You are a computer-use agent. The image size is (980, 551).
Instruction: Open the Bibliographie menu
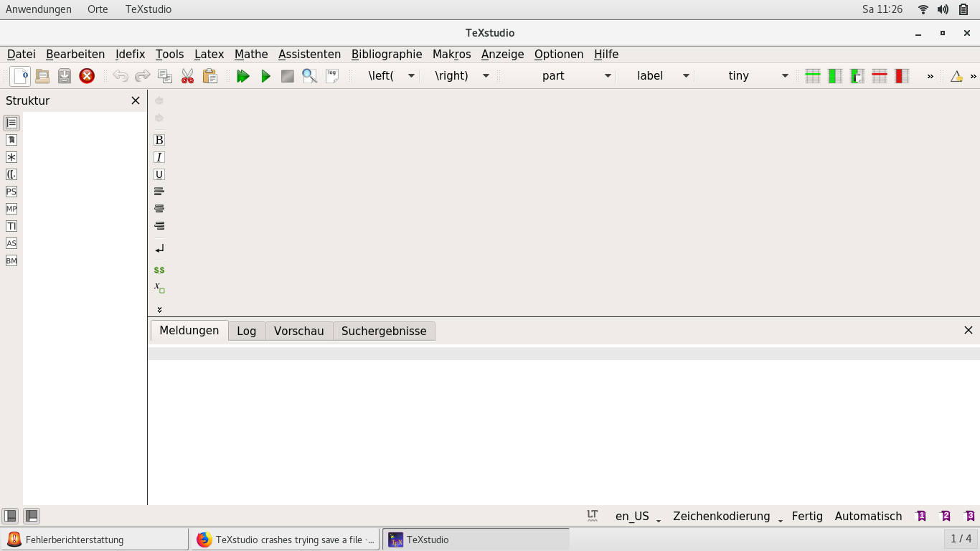coord(387,54)
